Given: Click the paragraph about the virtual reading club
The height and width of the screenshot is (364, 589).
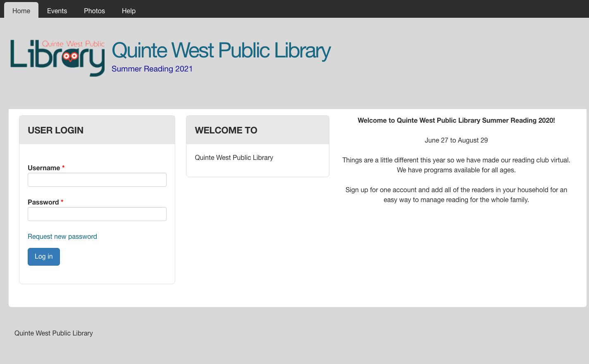Looking at the screenshot, I should coord(456,165).
